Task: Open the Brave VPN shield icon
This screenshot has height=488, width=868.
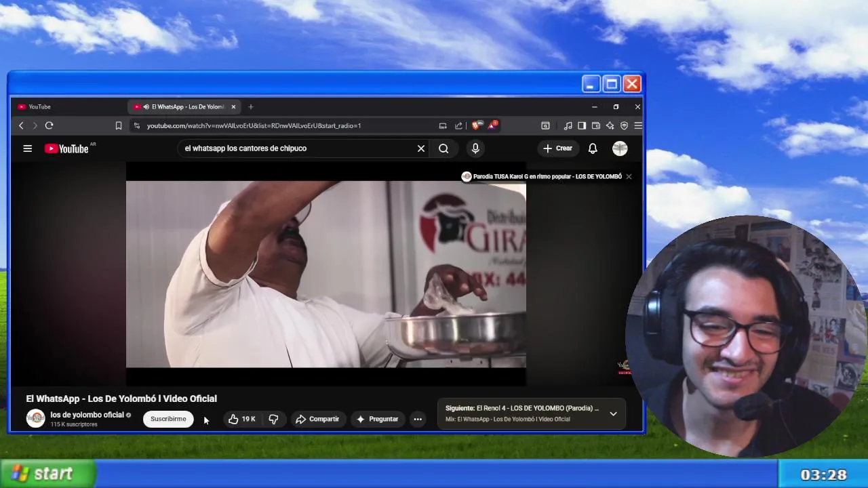Action: point(624,125)
